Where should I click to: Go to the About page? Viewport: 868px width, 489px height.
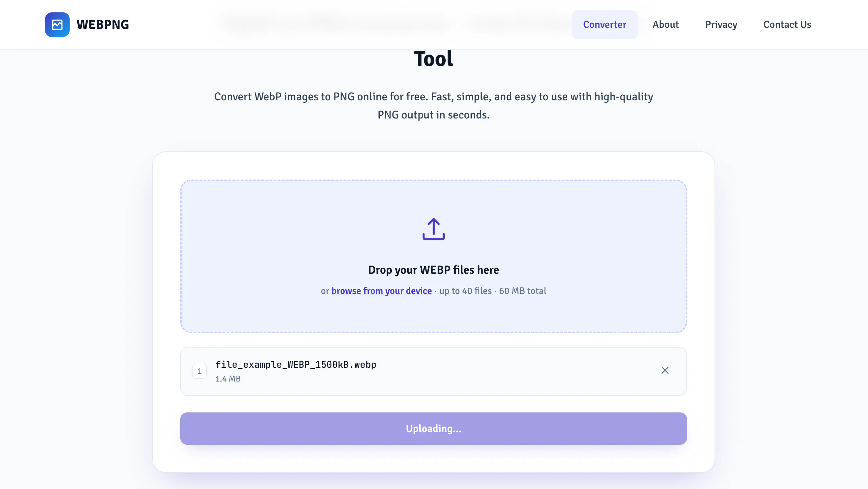click(665, 25)
